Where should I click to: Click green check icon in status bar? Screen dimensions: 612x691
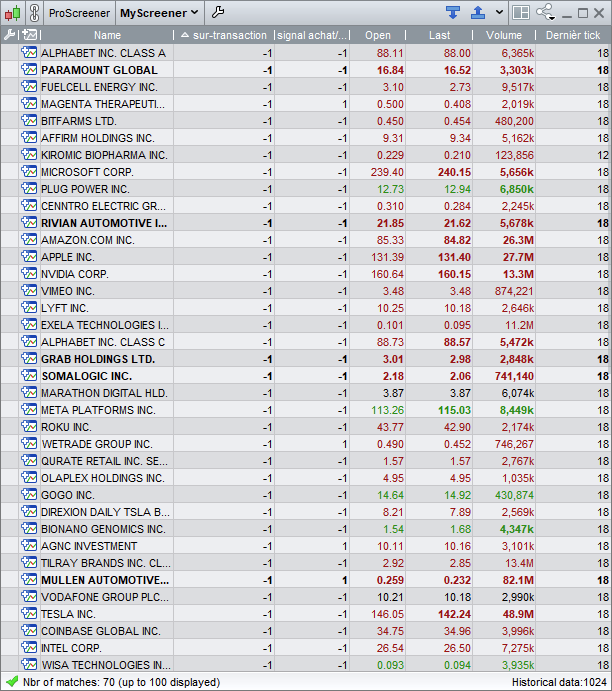pyautogui.click(x=12, y=682)
